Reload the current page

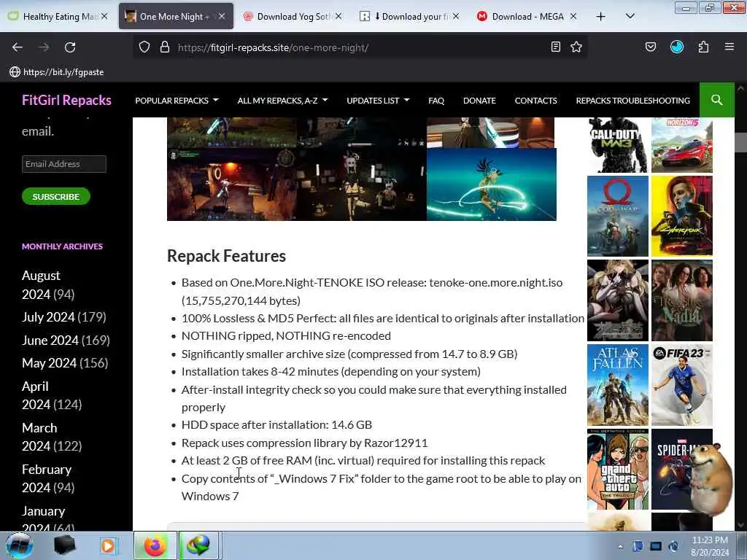point(70,47)
